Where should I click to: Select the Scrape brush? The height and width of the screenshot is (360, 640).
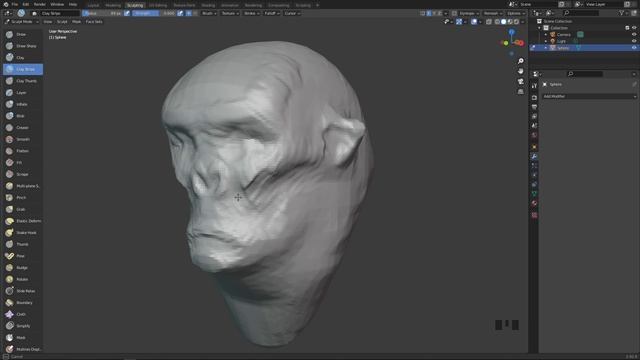[x=22, y=174]
